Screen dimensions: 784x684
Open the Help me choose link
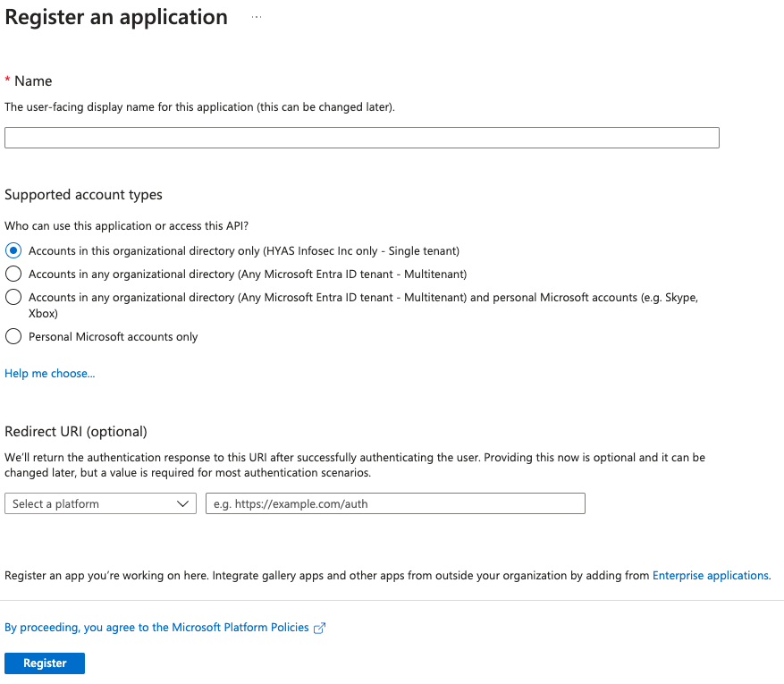(x=50, y=374)
